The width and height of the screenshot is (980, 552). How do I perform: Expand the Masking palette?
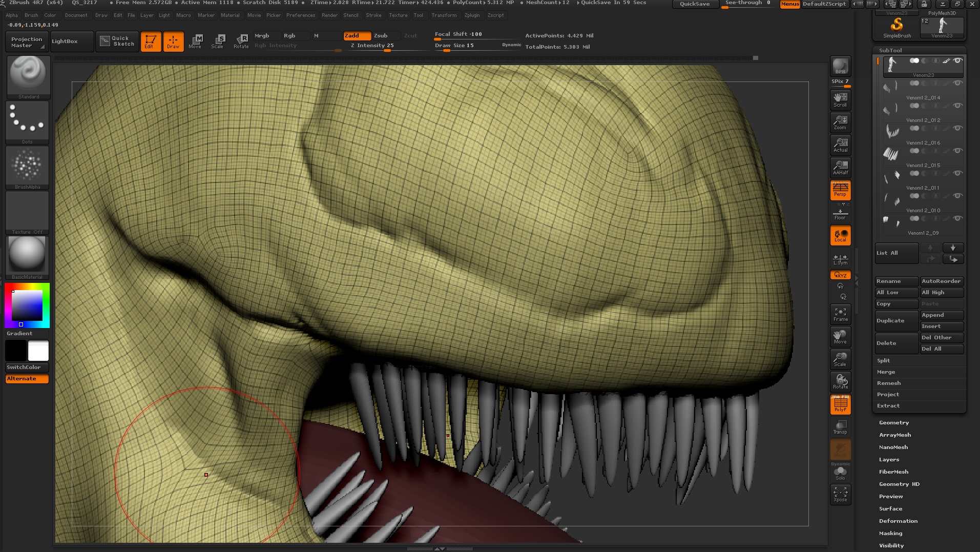coord(890,534)
